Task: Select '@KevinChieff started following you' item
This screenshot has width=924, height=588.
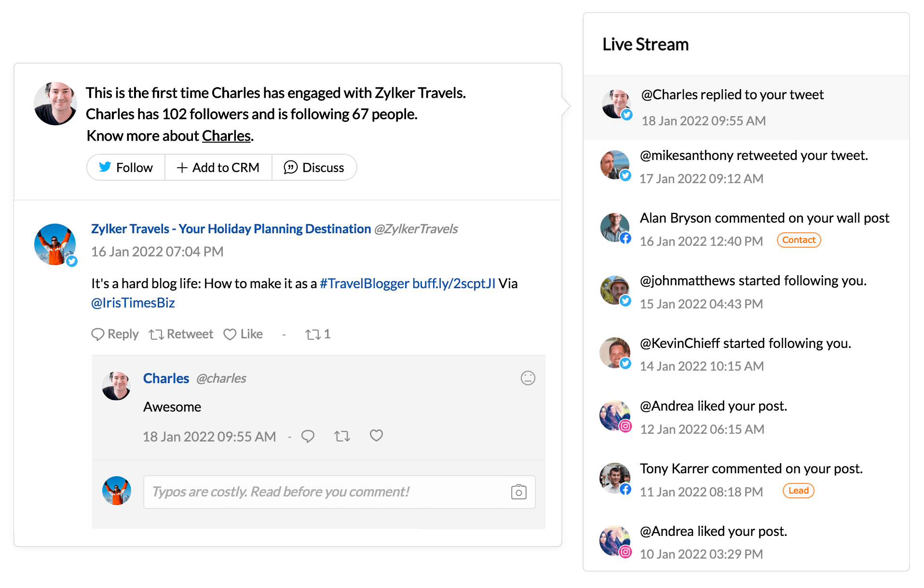Action: coord(746,354)
